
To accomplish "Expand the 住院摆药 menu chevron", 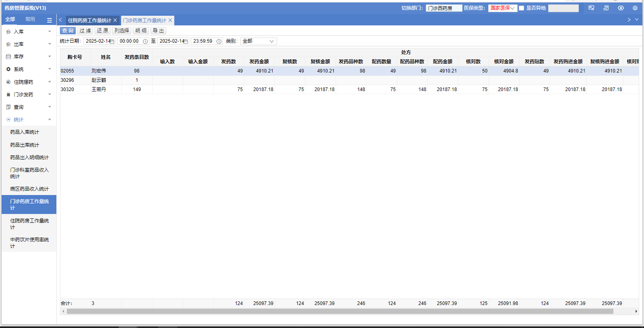I will [x=50, y=82].
